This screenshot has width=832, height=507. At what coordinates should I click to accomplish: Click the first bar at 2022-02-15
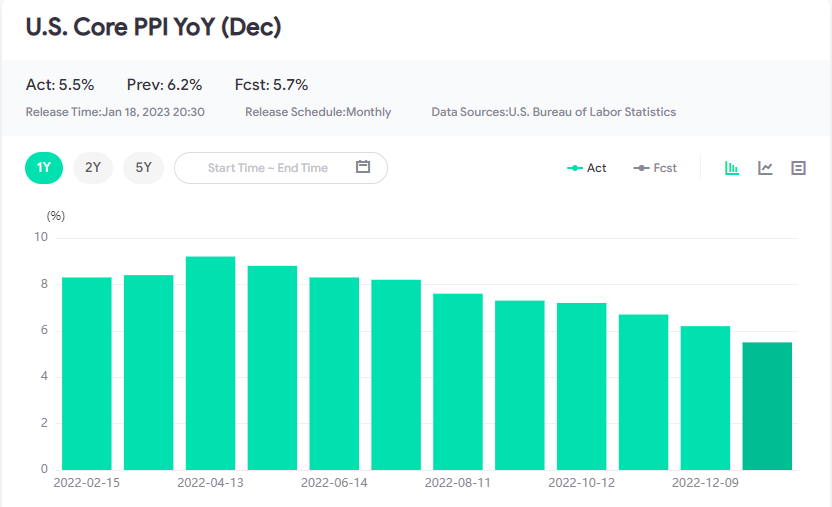(87, 373)
